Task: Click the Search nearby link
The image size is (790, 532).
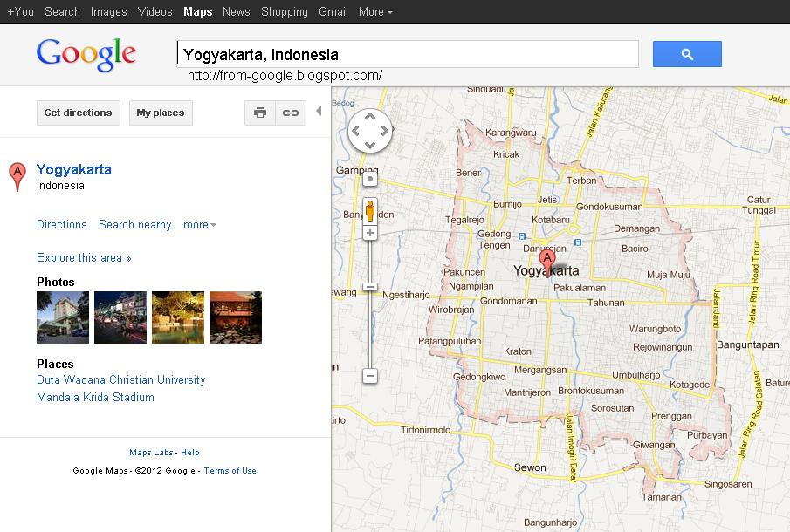Action: [x=135, y=224]
